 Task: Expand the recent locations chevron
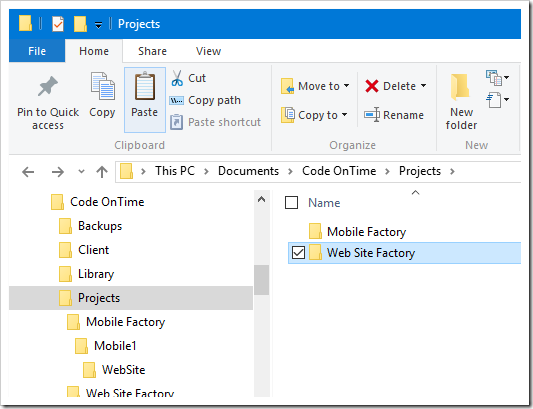81,171
